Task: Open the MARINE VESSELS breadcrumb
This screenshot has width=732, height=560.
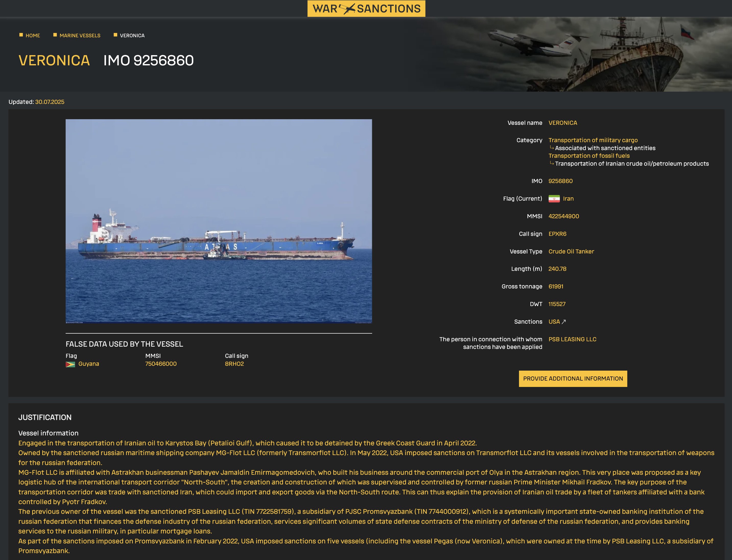Action: tap(80, 36)
